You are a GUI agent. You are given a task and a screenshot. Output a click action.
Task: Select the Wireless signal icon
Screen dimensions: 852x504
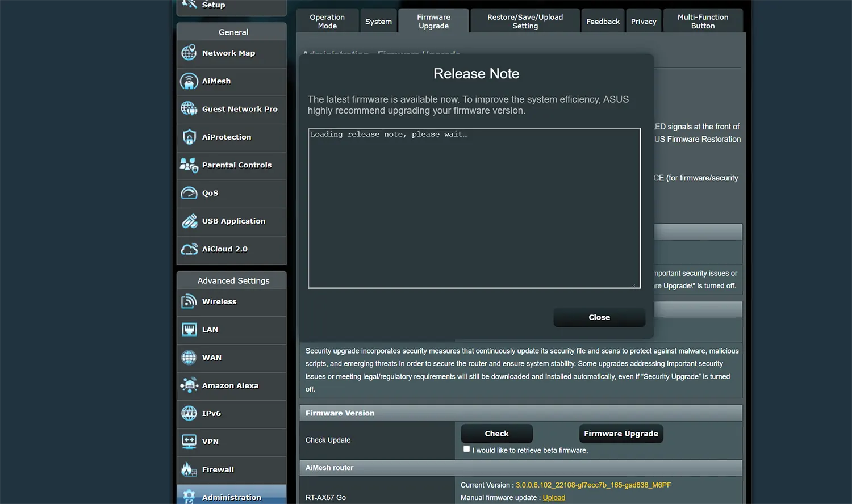point(189,301)
